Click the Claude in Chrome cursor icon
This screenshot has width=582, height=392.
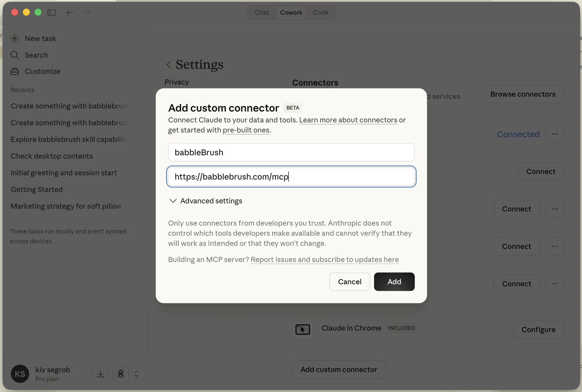[303, 330]
